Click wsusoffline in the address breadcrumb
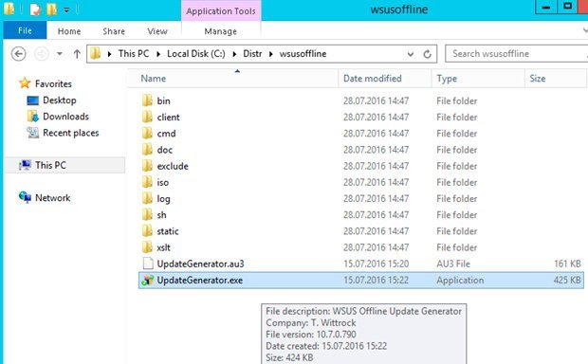Image resolution: width=588 pixels, height=364 pixels. [x=303, y=54]
